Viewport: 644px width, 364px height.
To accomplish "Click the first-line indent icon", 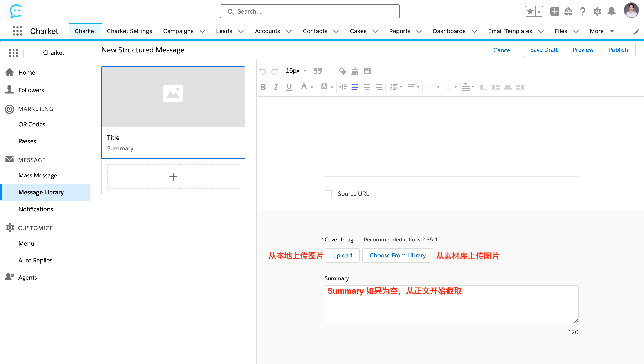I will point(342,87).
